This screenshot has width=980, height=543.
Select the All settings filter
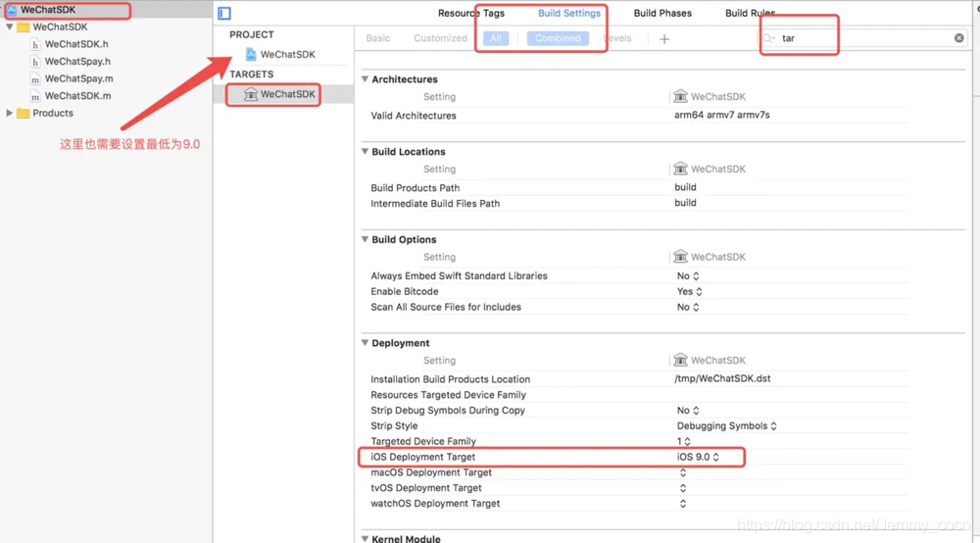(496, 38)
